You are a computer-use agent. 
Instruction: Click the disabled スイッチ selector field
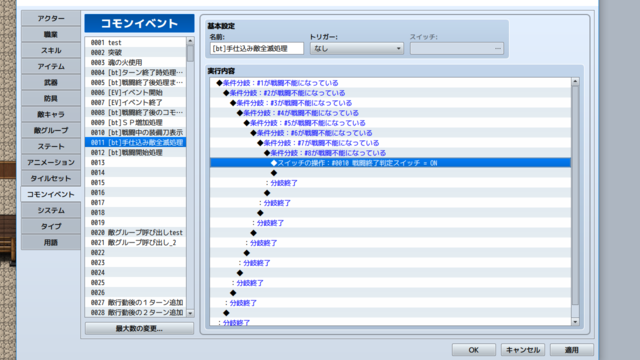tap(456, 49)
